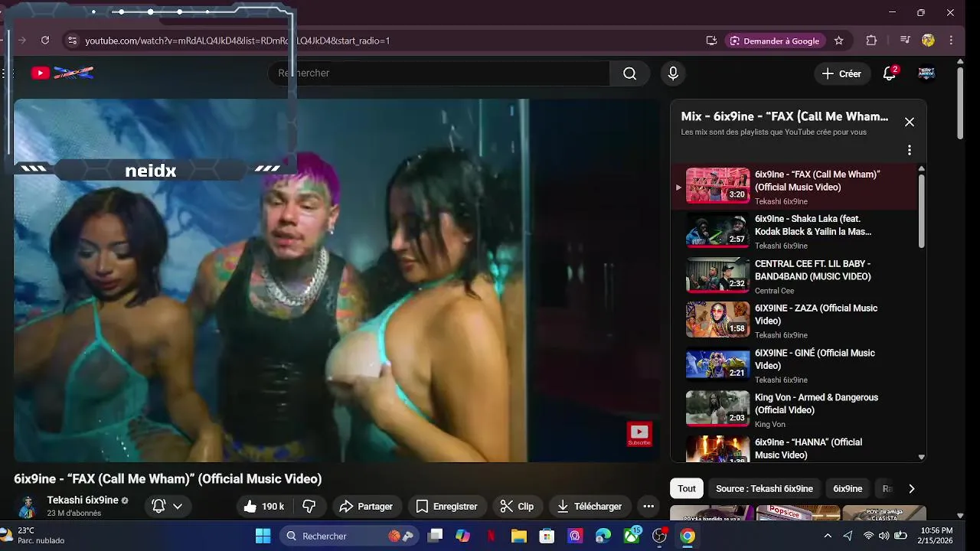Open Task View on taskbar
Viewport: 980px width, 551px height.
[x=435, y=536]
